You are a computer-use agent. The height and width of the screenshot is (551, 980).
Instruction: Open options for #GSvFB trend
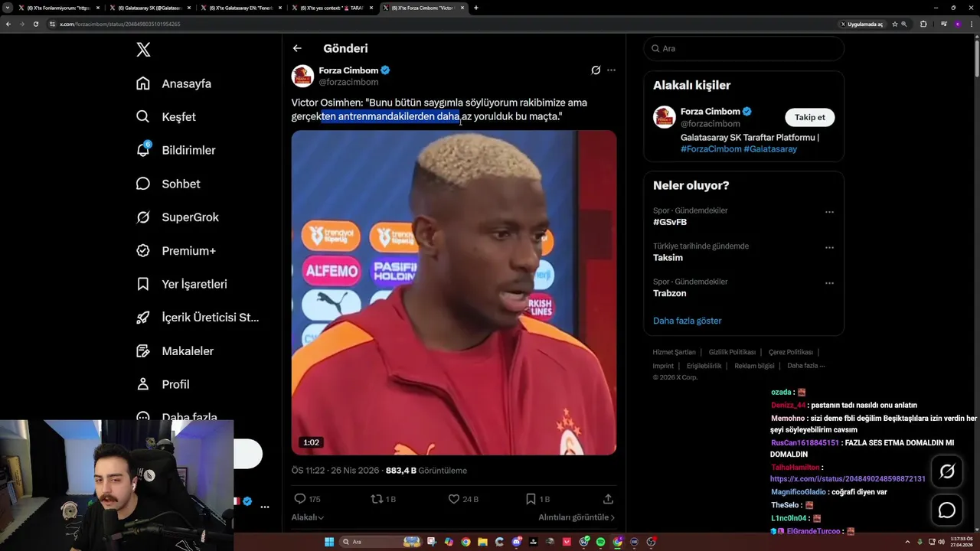[829, 212]
